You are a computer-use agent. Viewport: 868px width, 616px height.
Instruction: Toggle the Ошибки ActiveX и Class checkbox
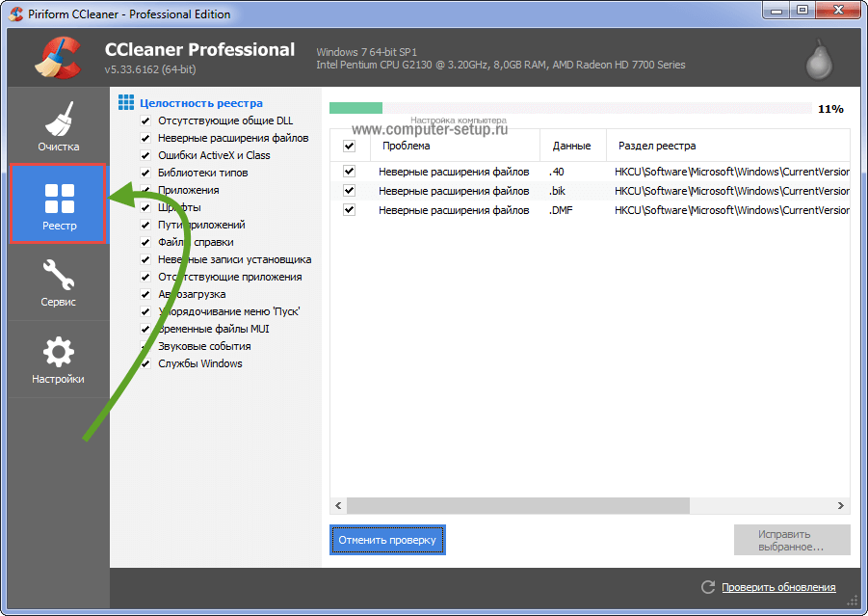point(145,155)
